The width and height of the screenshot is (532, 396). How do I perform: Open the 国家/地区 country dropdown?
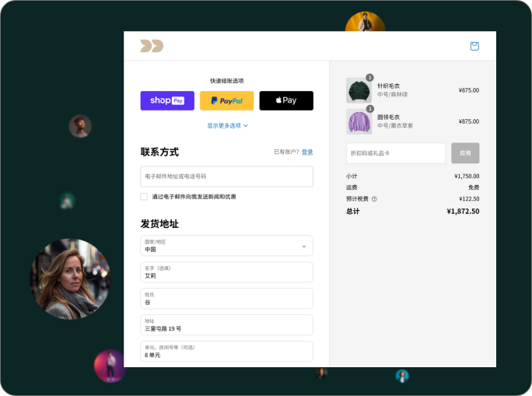[227, 246]
